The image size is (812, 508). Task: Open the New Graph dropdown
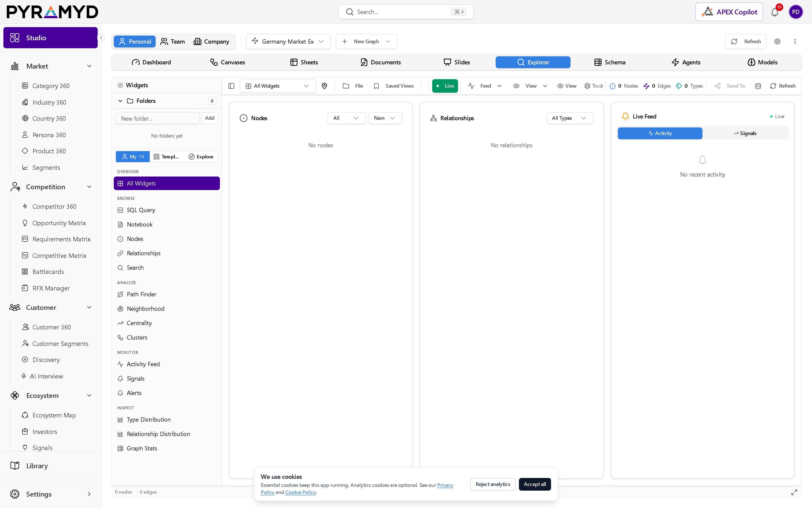pyautogui.click(x=366, y=41)
